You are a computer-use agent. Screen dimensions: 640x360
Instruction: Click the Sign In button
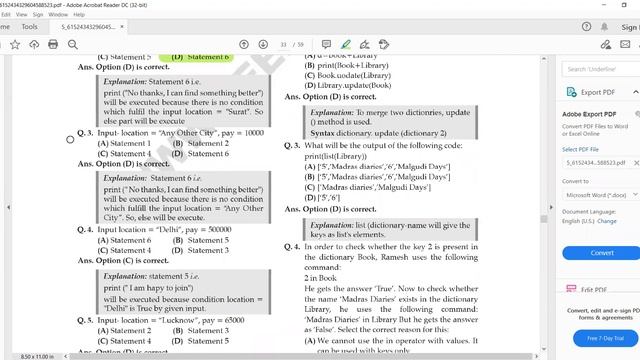coord(630,27)
